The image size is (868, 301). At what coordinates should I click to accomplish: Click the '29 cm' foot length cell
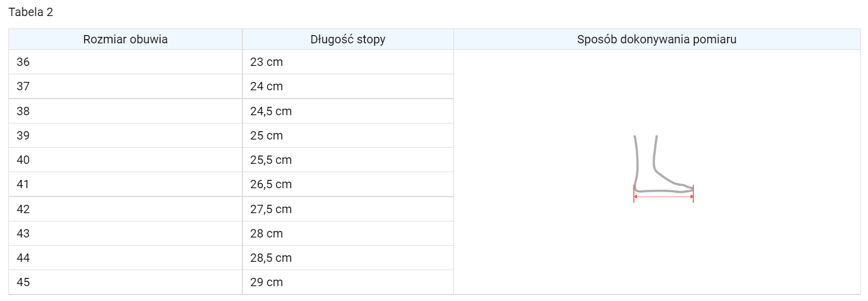[266, 283]
